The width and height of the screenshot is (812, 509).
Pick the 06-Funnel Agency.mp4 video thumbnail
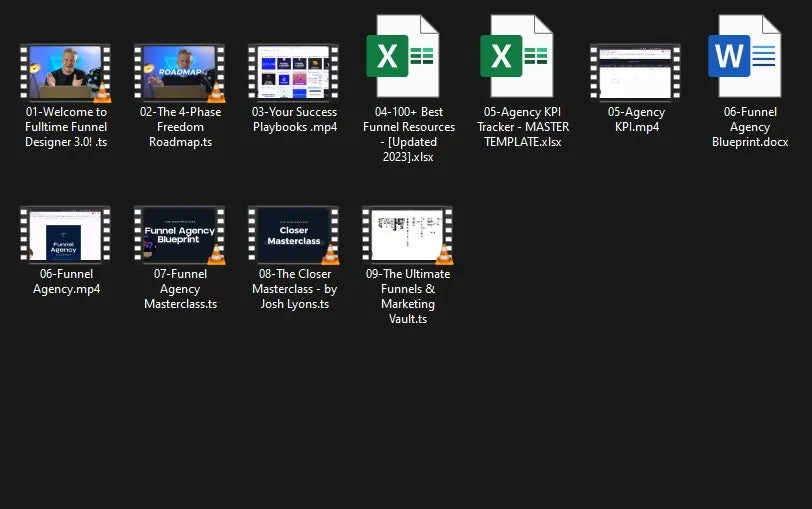click(65, 234)
